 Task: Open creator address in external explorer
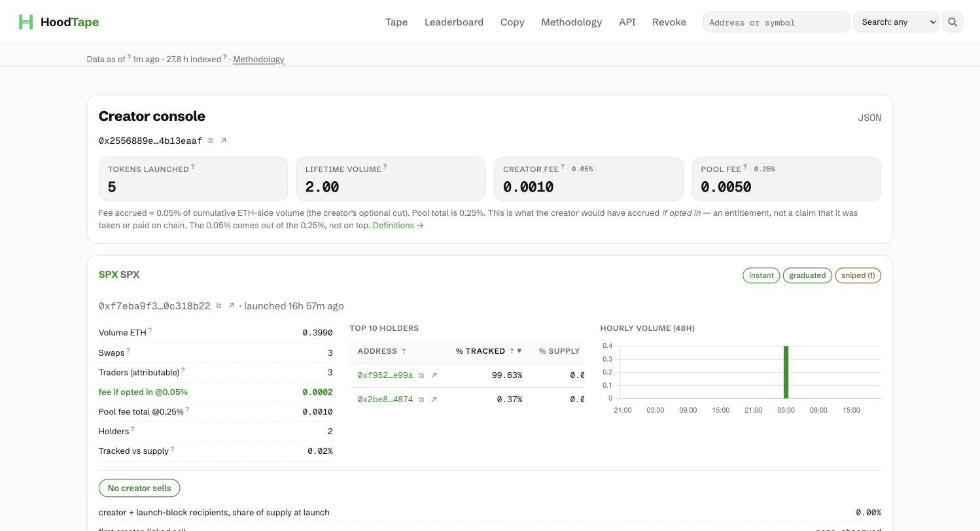pos(223,141)
